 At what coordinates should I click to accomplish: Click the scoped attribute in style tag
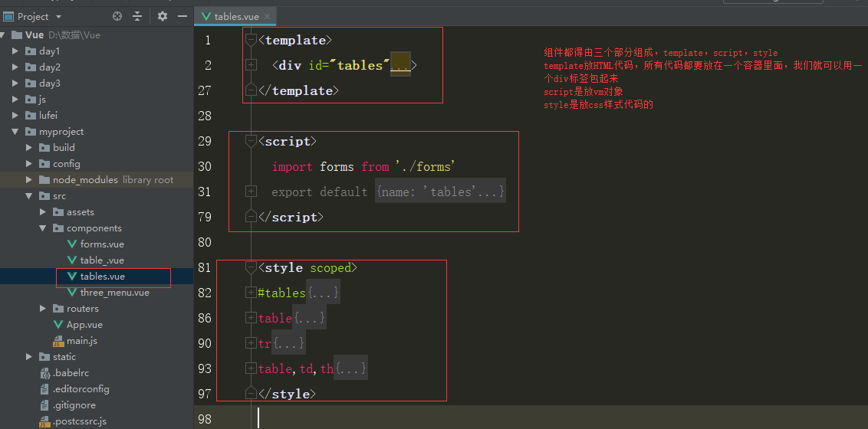(330, 267)
